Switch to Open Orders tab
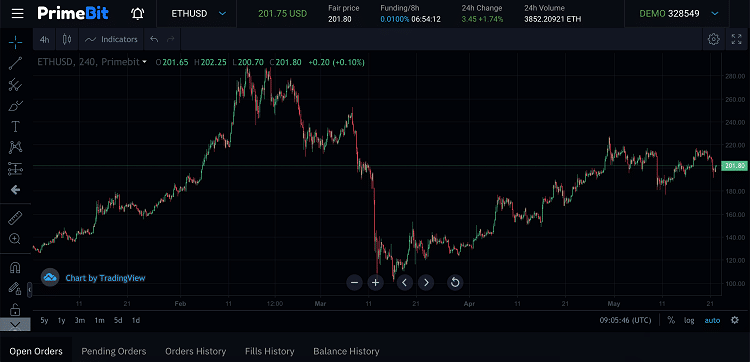The width and height of the screenshot is (750, 362). (36, 351)
